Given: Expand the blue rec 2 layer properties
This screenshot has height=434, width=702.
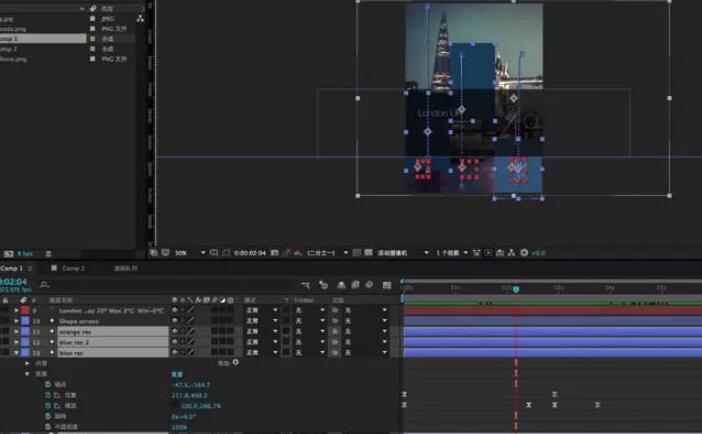Looking at the screenshot, I should 17,342.
